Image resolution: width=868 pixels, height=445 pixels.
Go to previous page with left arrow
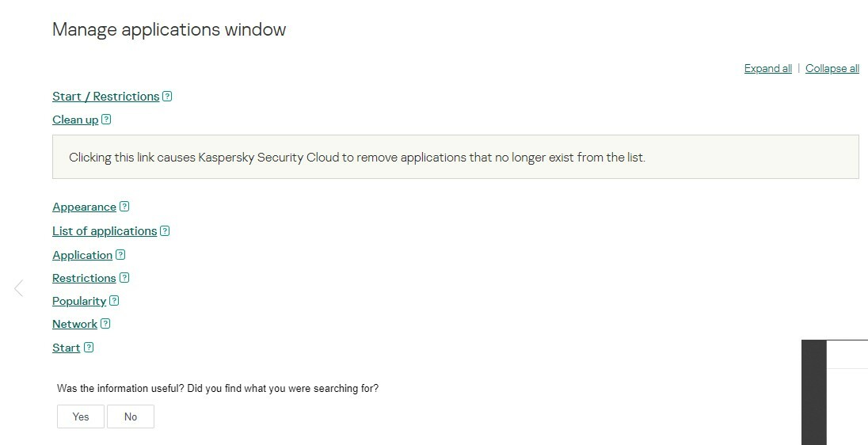(19, 288)
